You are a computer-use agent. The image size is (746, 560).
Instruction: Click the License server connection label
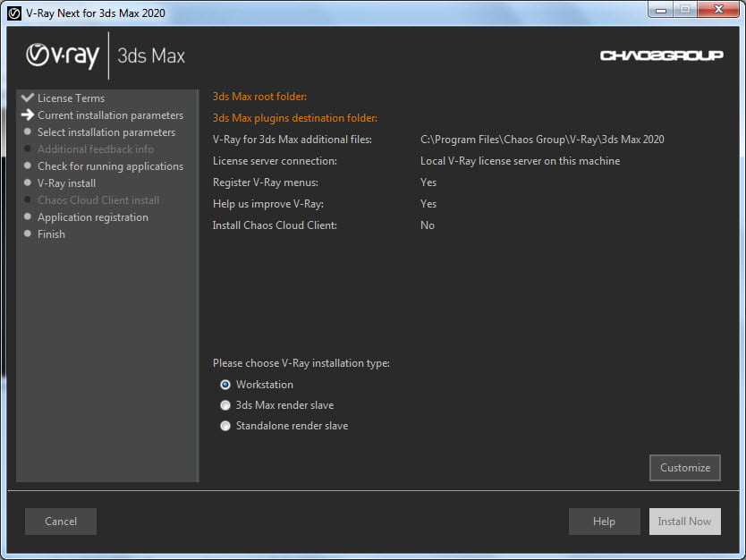pyautogui.click(x=275, y=161)
